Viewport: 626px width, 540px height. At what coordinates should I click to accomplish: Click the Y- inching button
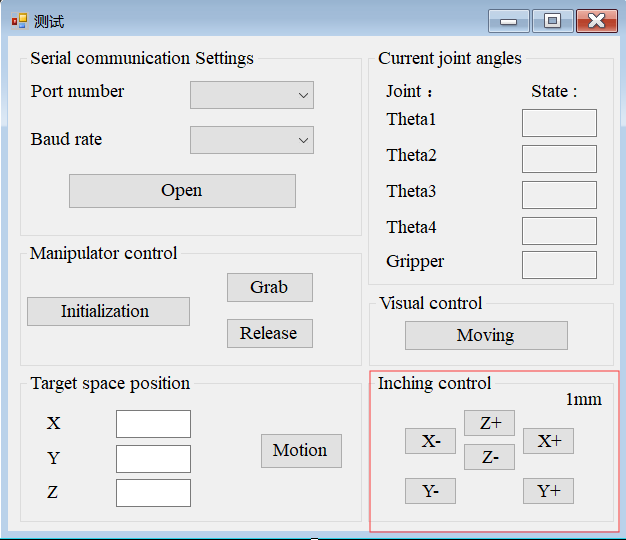430,491
